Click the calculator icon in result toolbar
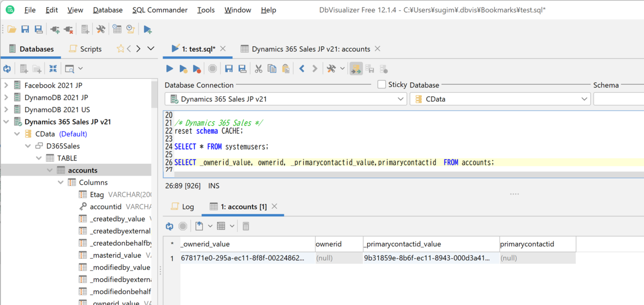Image resolution: width=644 pixels, height=305 pixels. (246, 226)
